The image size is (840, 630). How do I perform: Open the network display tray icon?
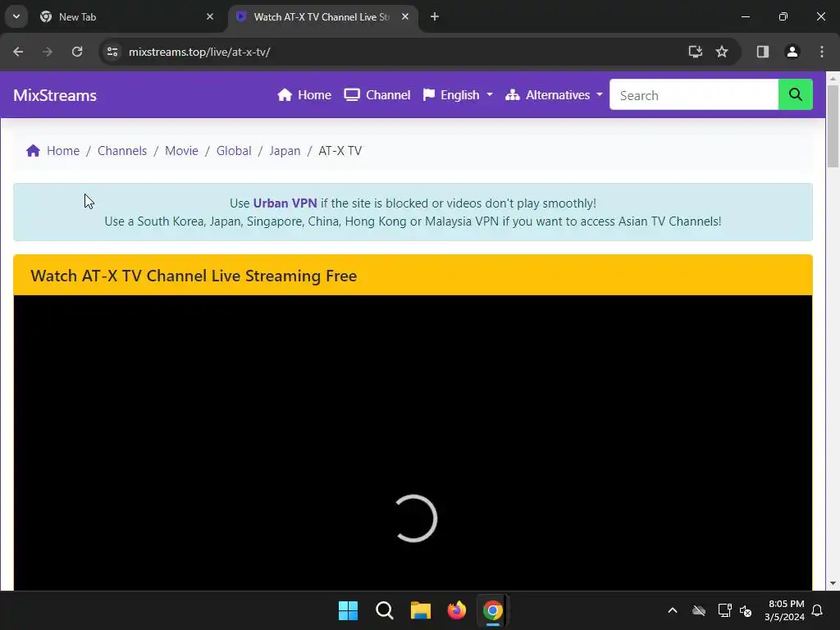click(724, 610)
